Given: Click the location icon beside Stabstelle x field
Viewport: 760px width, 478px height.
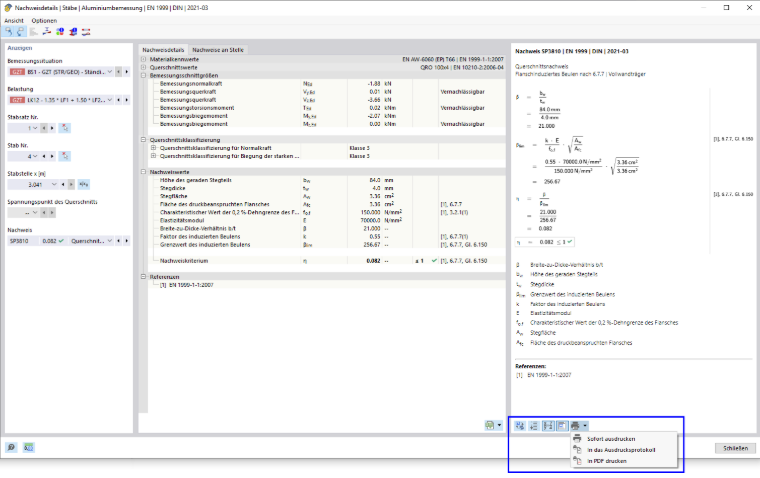Looking at the screenshot, I should (83, 184).
